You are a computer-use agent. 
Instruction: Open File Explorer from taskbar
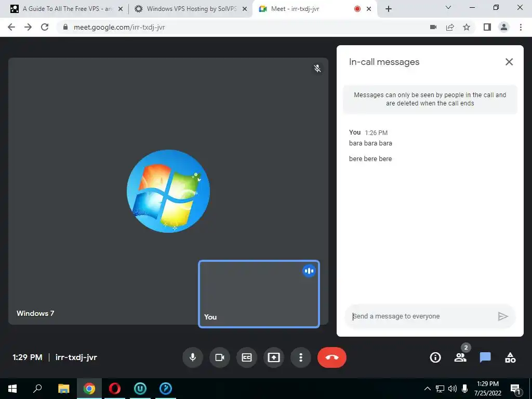coord(63,389)
